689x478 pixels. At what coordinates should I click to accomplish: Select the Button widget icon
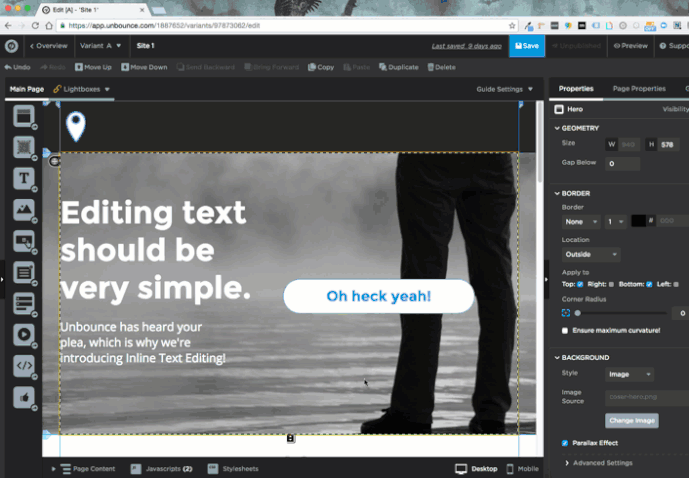click(24, 241)
